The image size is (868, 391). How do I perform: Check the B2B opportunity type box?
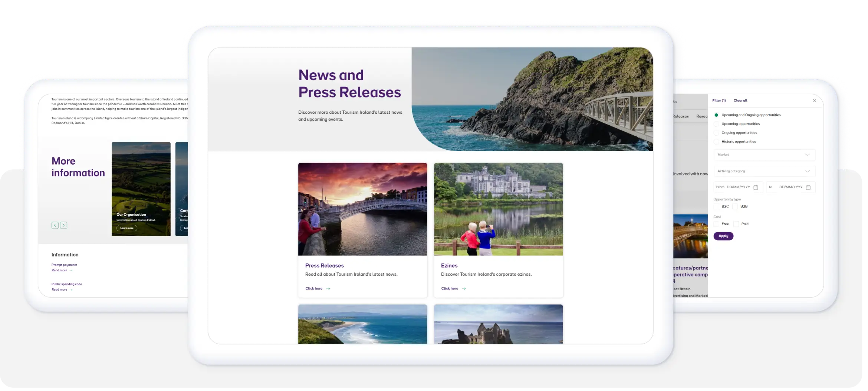coord(735,206)
